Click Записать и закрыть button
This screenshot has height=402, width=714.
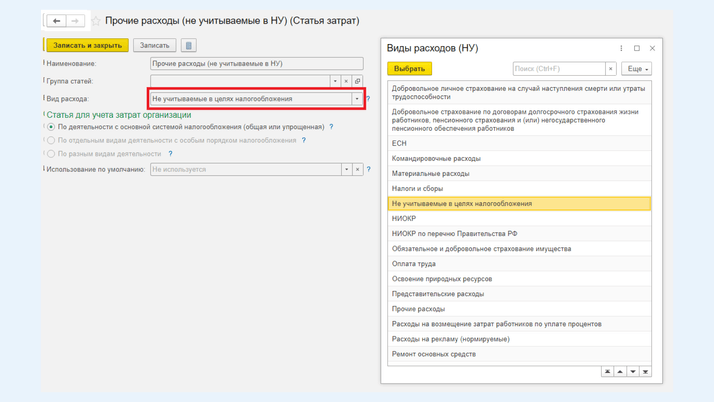click(87, 45)
